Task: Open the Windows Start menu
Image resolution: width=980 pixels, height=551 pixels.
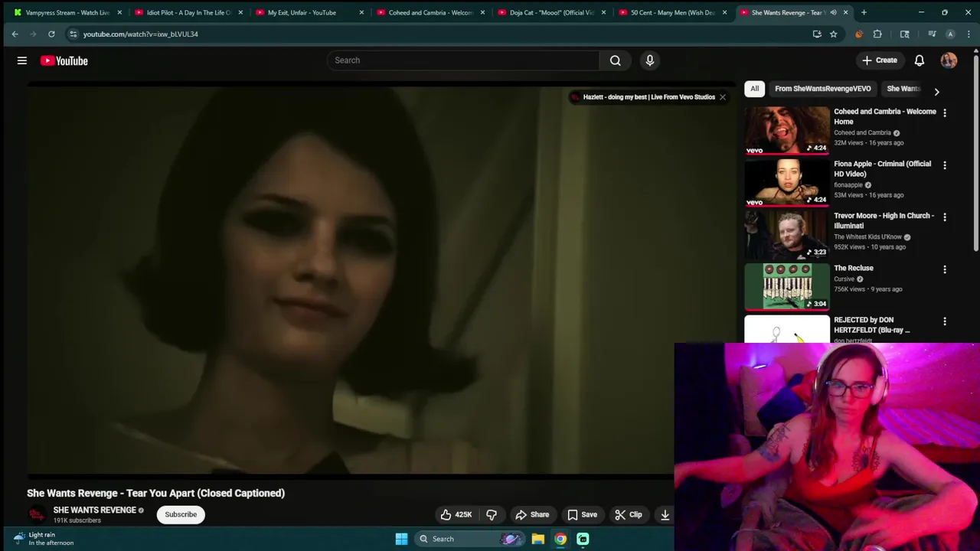Action: (401, 539)
